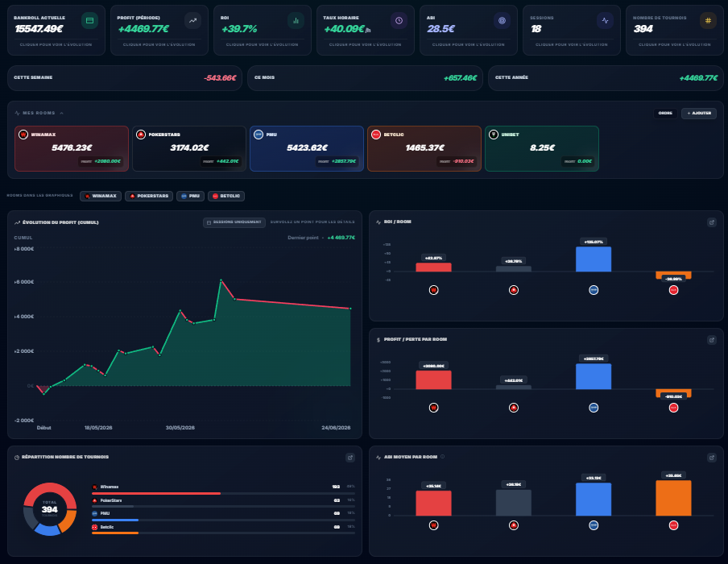Open the ROI / Room export icon
The width and height of the screenshot is (728, 564).
coord(711,222)
